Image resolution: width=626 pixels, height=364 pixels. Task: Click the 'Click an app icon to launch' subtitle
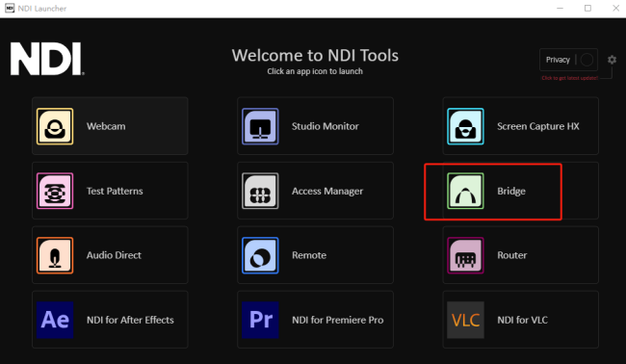(x=315, y=71)
